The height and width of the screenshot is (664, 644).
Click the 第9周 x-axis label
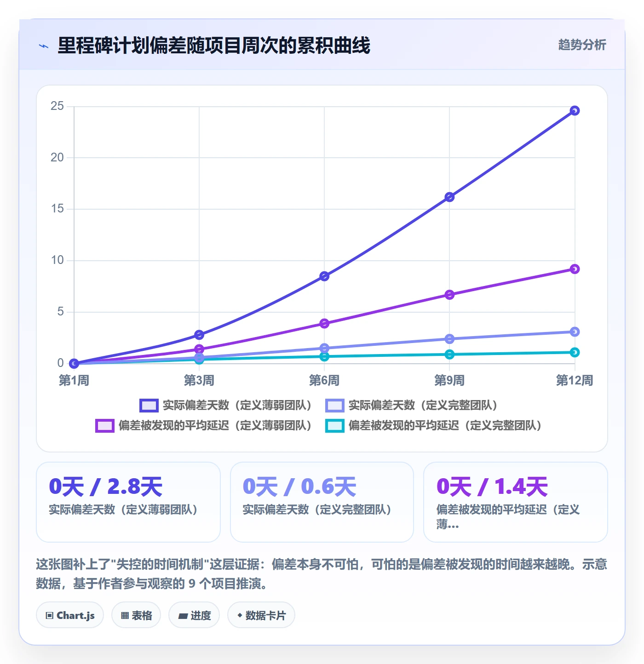[x=449, y=380]
